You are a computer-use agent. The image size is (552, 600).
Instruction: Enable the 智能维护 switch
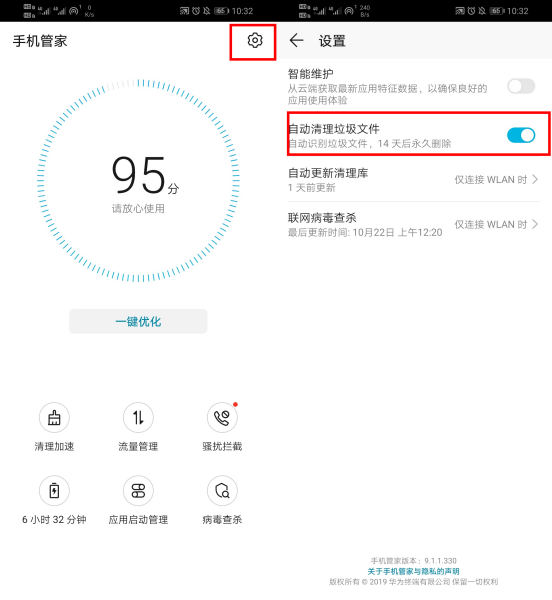point(521,86)
